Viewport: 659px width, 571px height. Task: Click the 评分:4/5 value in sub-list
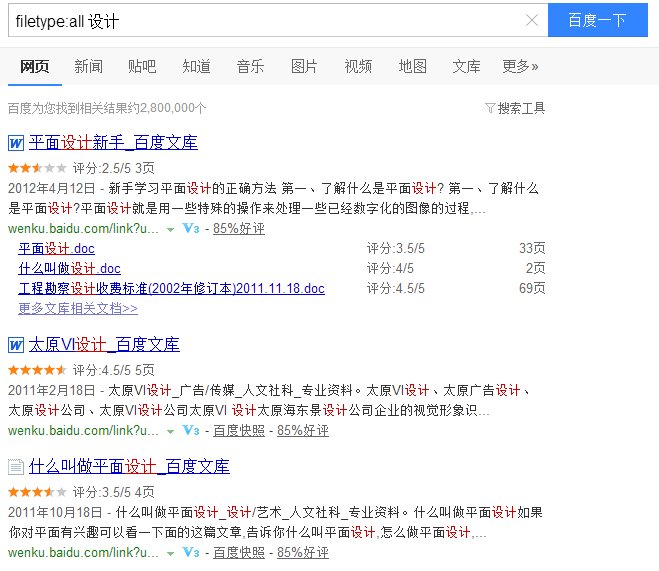pyautogui.click(x=390, y=268)
